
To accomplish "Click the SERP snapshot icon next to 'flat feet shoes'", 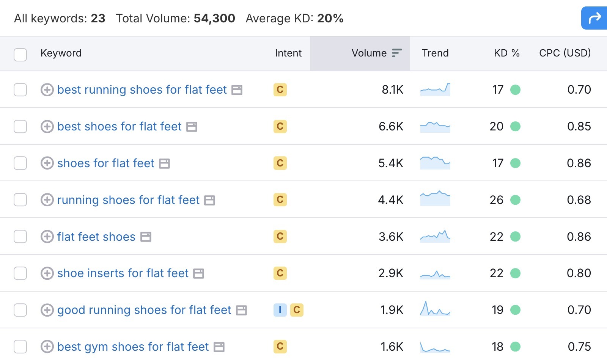I will click(x=146, y=236).
